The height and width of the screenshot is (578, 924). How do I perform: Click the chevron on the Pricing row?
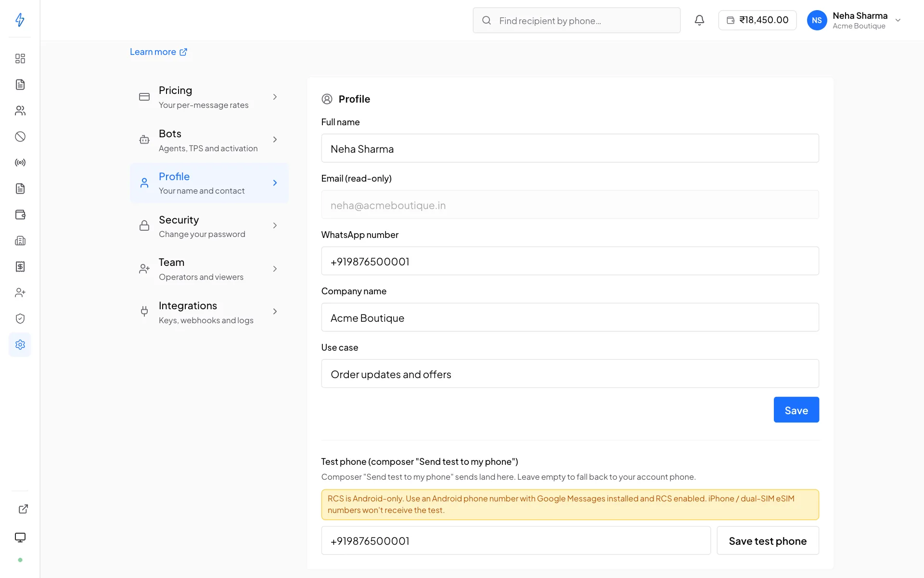275,97
